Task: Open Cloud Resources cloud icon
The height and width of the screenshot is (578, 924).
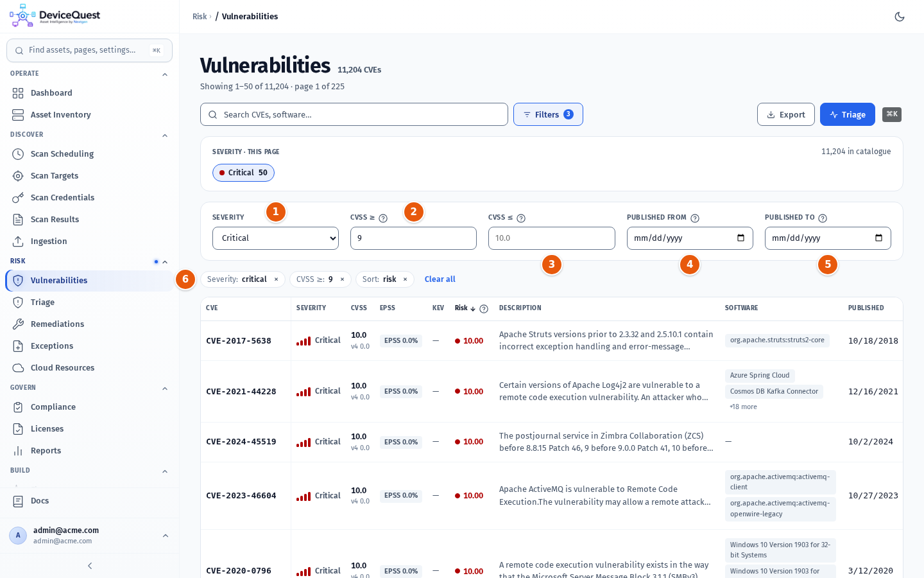Action: click(x=18, y=368)
